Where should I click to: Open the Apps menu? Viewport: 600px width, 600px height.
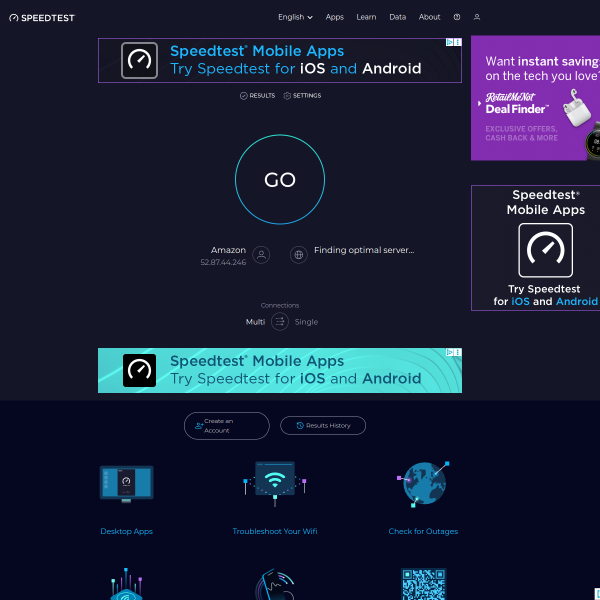point(334,17)
